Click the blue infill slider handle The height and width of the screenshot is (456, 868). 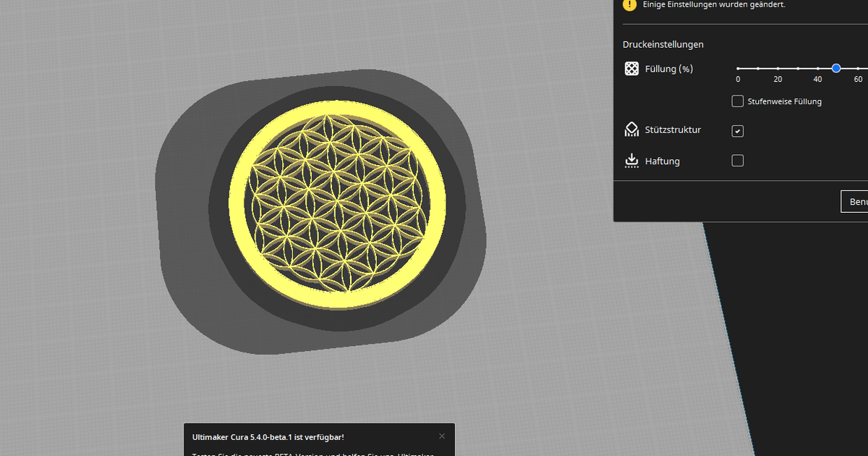pyautogui.click(x=836, y=68)
